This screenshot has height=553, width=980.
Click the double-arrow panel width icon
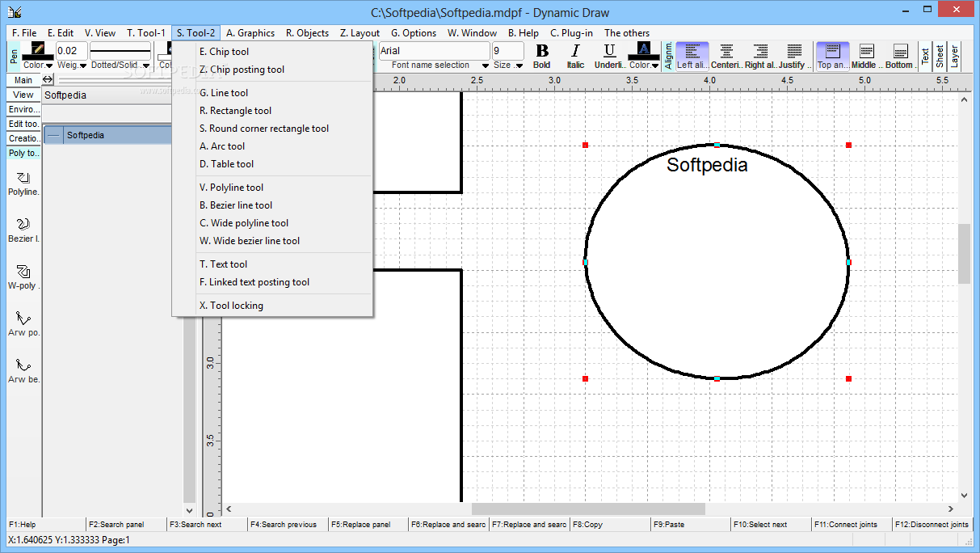pyautogui.click(x=48, y=79)
